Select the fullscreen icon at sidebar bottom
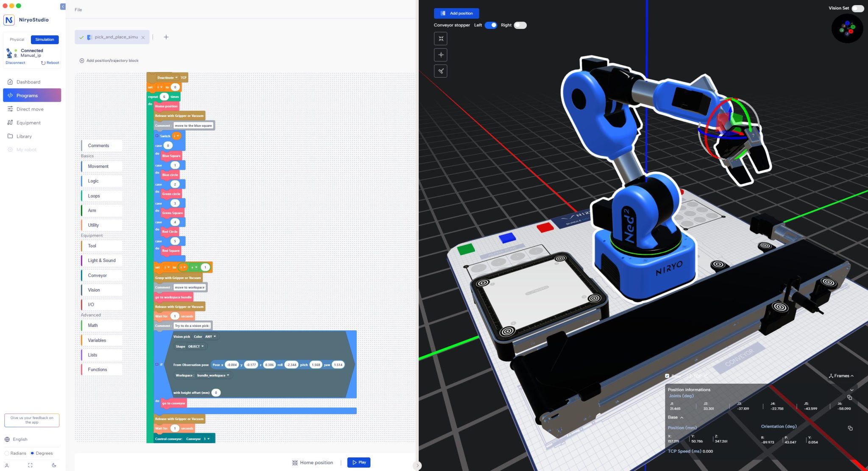The height and width of the screenshot is (471, 868). click(30, 465)
